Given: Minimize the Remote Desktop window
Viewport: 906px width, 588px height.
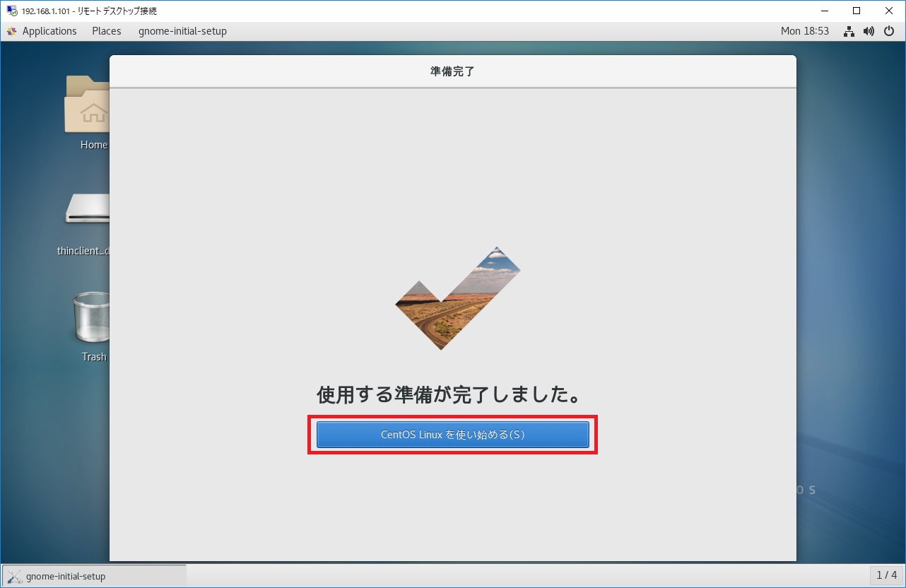Looking at the screenshot, I should 824,11.
